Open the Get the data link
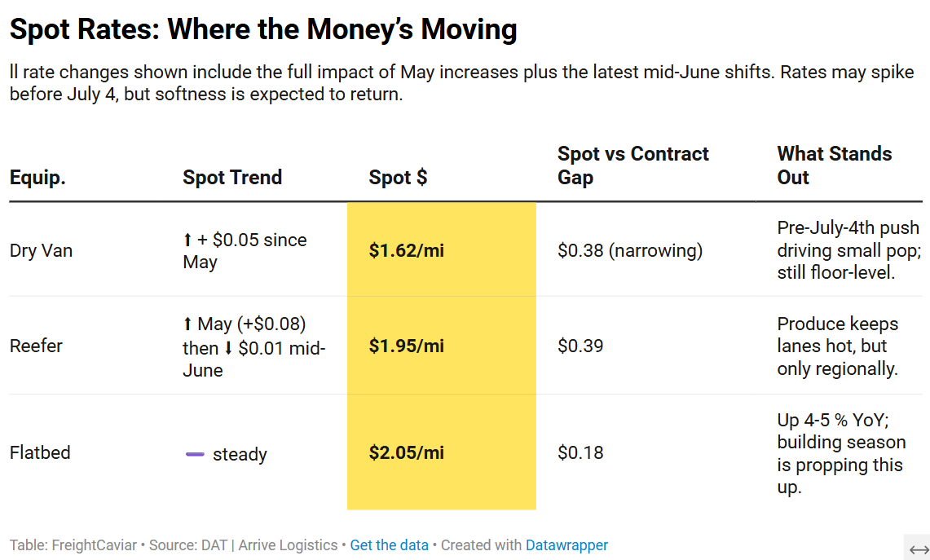The height and width of the screenshot is (560, 930). point(389,545)
